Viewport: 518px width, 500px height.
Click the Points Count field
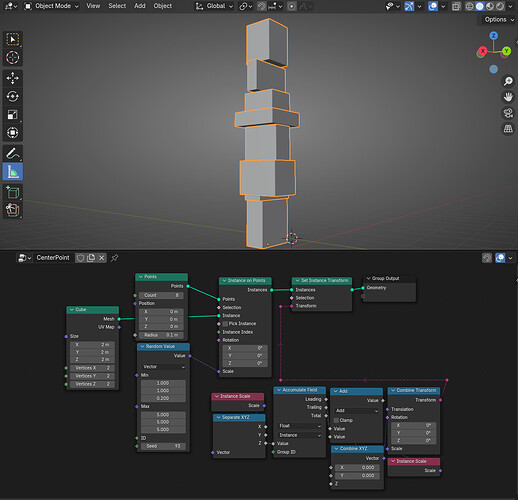(x=161, y=295)
